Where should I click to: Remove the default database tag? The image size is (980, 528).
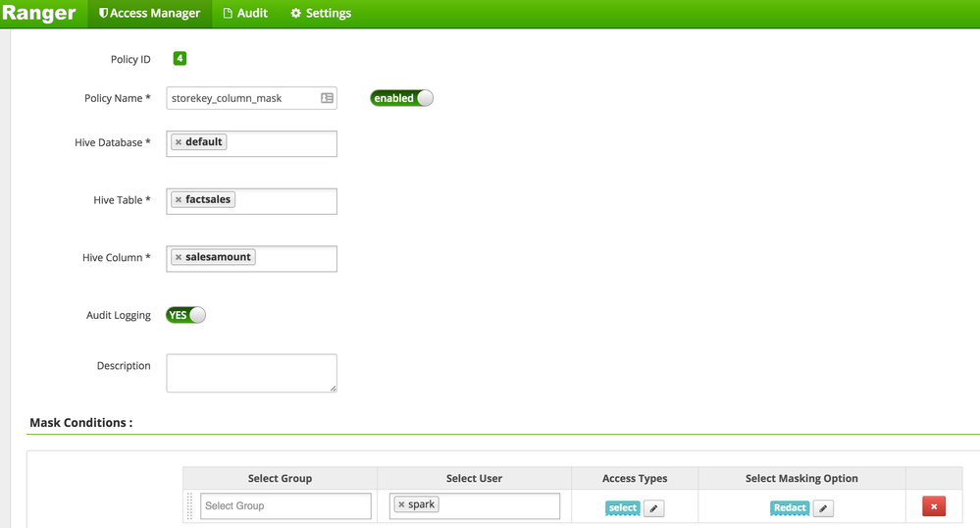tap(179, 142)
